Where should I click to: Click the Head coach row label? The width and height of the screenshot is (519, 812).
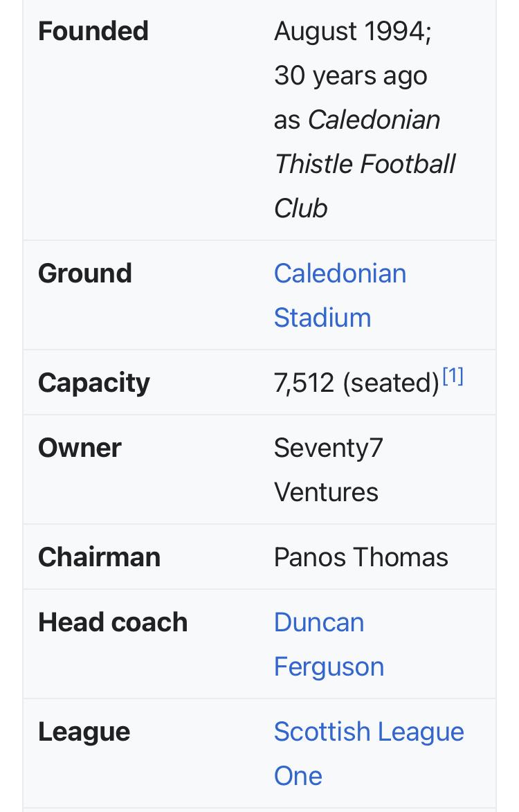(x=113, y=622)
